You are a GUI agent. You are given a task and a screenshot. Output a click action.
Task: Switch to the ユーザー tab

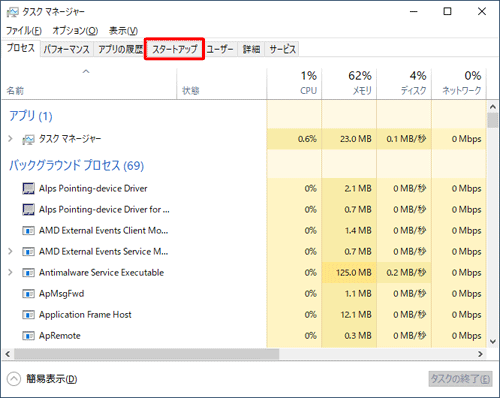tap(220, 49)
